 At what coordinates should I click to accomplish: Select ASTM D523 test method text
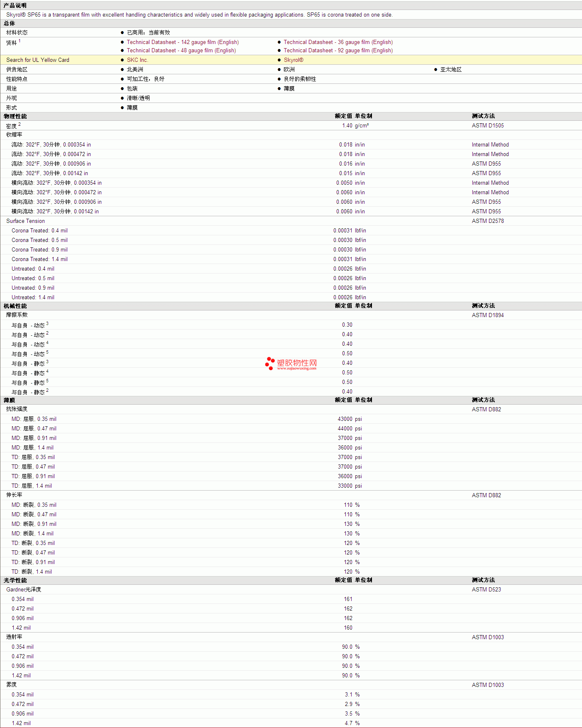(x=486, y=589)
